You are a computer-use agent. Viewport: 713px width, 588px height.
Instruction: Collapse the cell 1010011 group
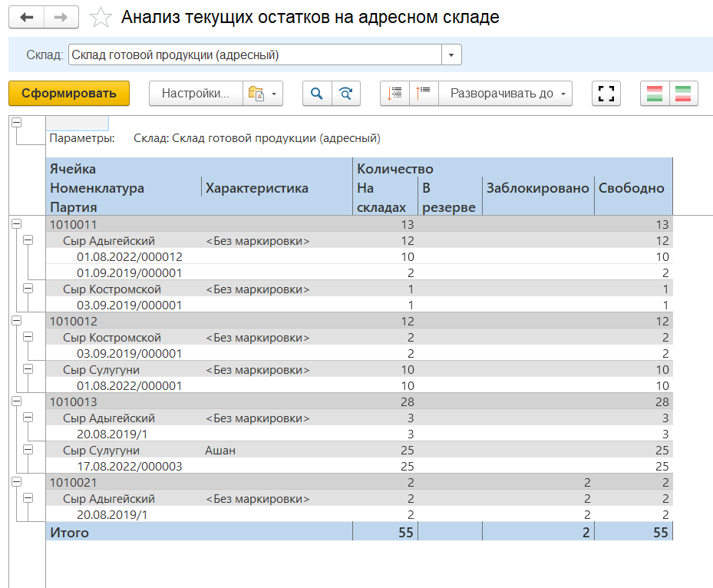16,223
